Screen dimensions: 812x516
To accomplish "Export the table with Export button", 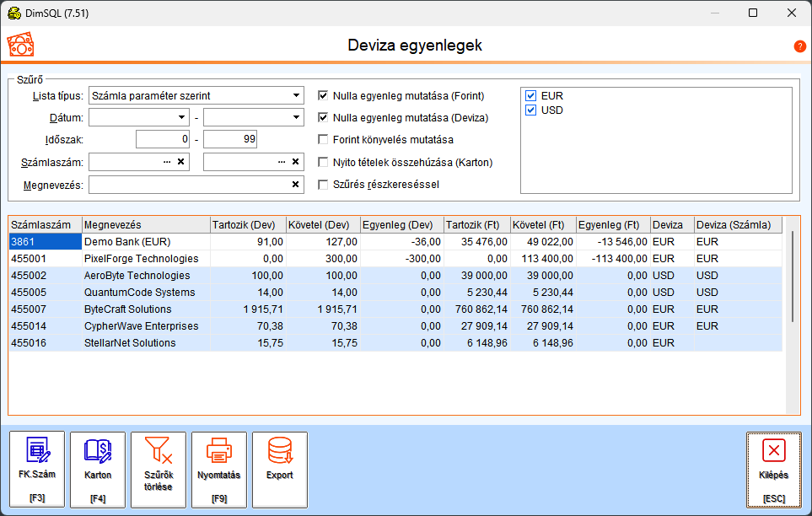I will (x=280, y=470).
